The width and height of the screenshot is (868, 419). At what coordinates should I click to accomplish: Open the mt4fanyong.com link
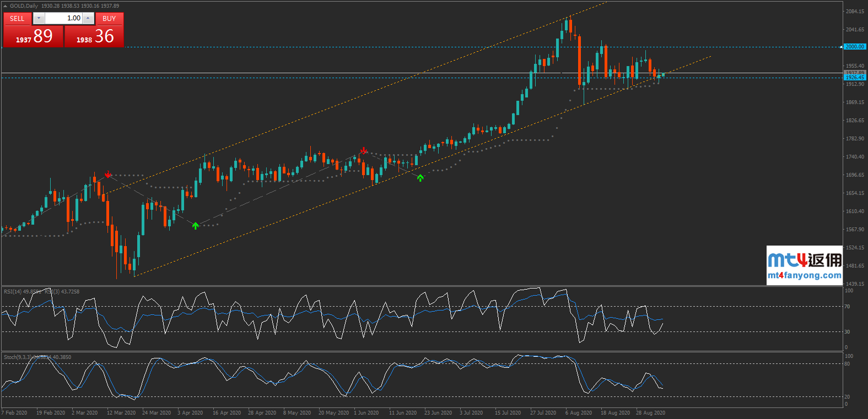click(x=804, y=275)
